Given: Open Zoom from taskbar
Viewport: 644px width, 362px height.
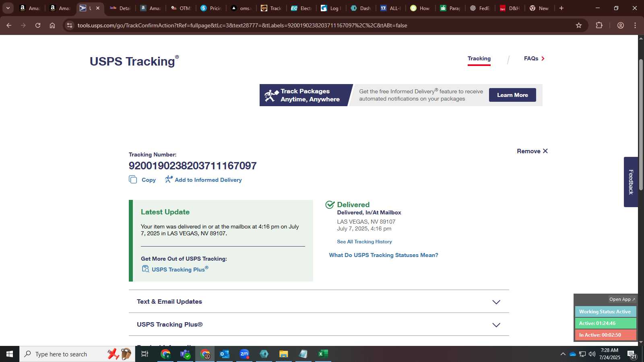Looking at the screenshot, I should pos(244,354).
